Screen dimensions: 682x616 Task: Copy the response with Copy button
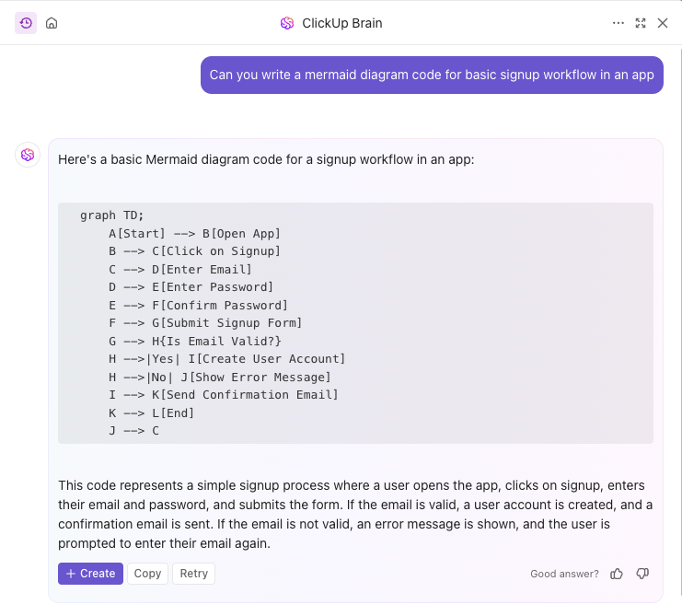[147, 574]
